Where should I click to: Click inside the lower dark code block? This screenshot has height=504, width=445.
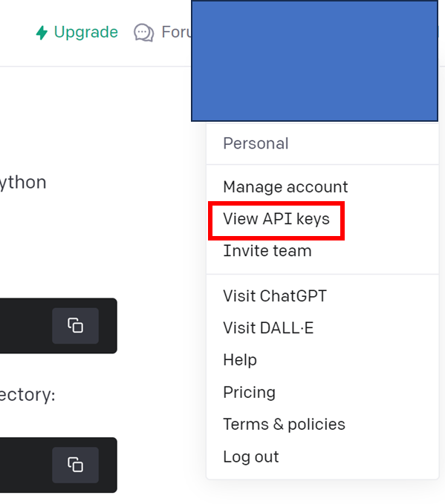tap(26, 465)
